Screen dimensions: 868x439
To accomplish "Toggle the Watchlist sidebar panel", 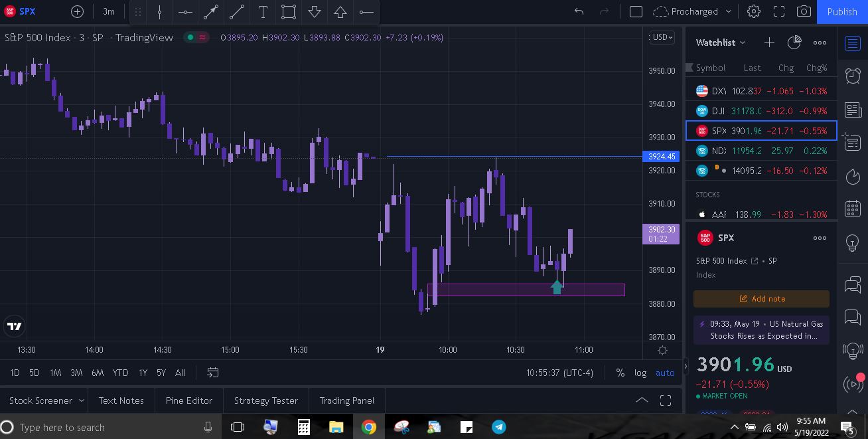I will click(x=853, y=44).
